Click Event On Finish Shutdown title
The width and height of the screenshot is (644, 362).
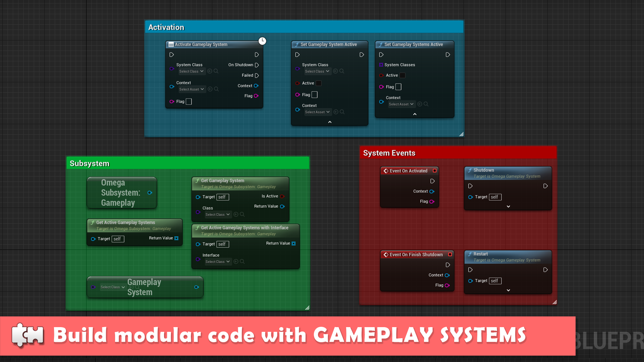point(416,255)
